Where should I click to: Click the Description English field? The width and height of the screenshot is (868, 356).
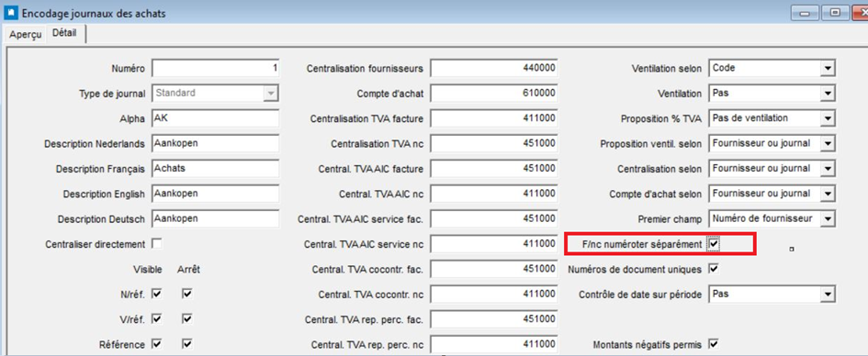[215, 194]
